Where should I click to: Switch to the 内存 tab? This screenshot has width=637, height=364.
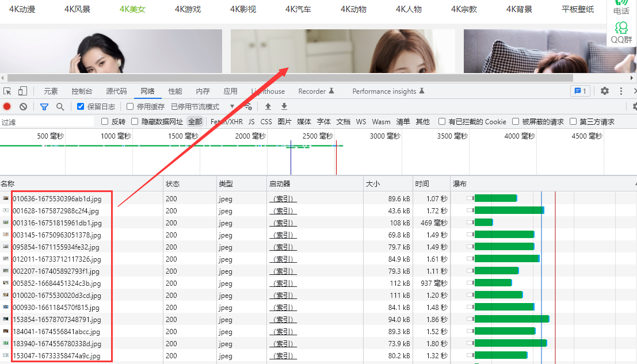coord(203,91)
